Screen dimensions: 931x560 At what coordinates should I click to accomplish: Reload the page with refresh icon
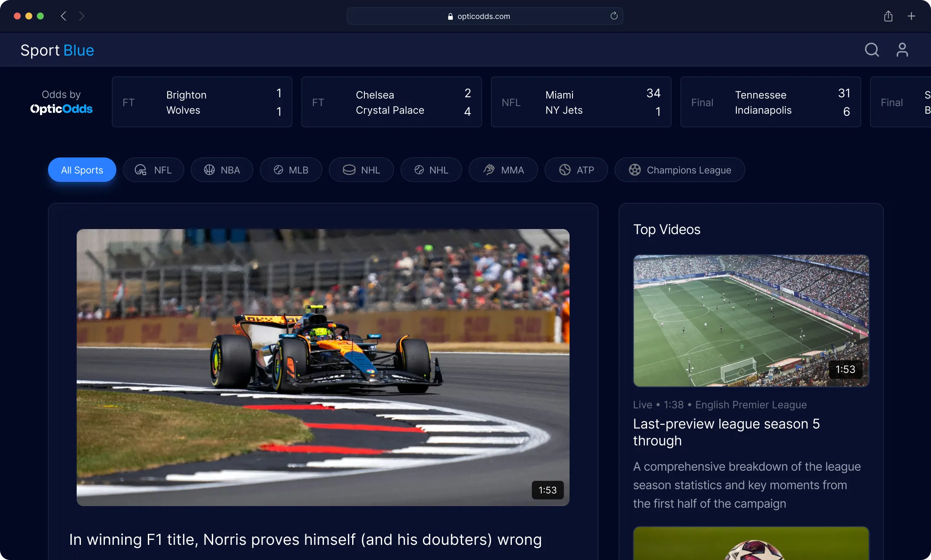click(614, 16)
